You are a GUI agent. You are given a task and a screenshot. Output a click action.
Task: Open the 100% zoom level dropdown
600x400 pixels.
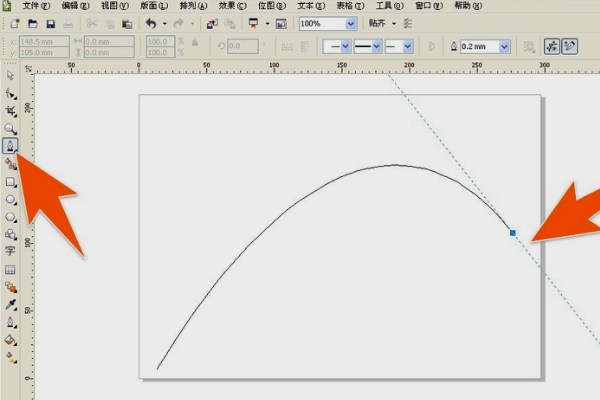tap(351, 23)
